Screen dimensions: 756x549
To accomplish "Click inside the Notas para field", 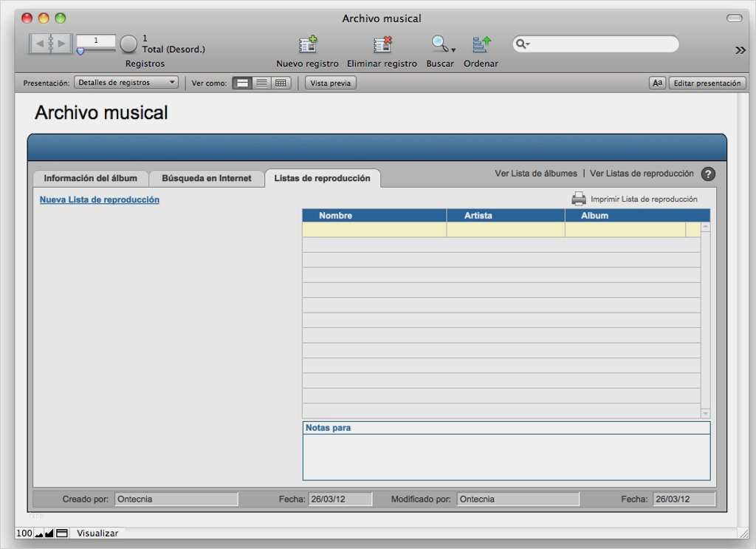I will tap(506, 457).
